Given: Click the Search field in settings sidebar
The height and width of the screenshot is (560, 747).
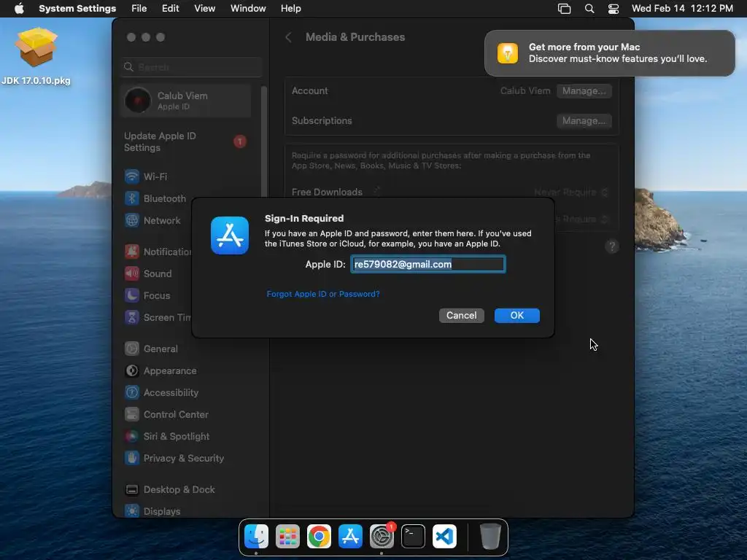Looking at the screenshot, I should coord(192,67).
